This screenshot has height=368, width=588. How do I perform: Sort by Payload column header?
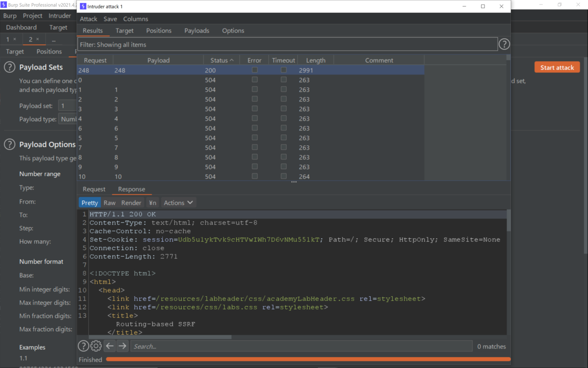(x=158, y=60)
